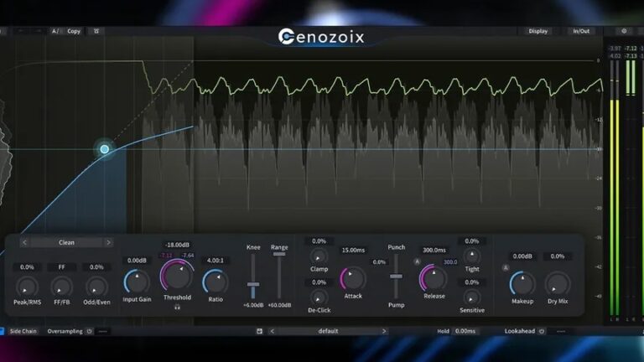Toggle the Side Chain button
The width and height of the screenshot is (644, 362).
[23, 331]
